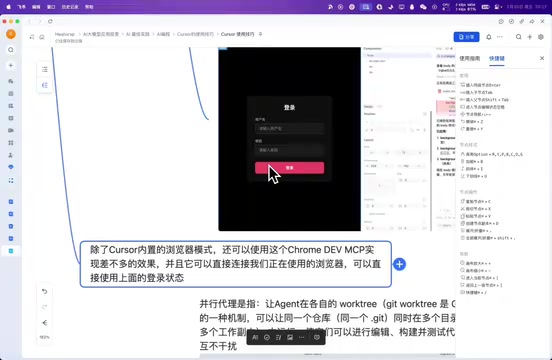Screen dimensions: 552x360
Task: Click the WeChat icon in the menu bar
Action: (423, 7)
